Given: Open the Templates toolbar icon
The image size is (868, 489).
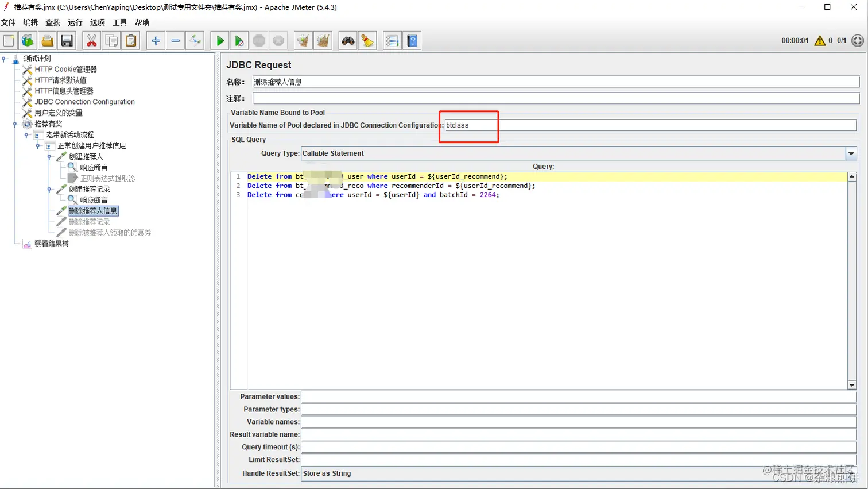Looking at the screenshot, I should click(28, 41).
